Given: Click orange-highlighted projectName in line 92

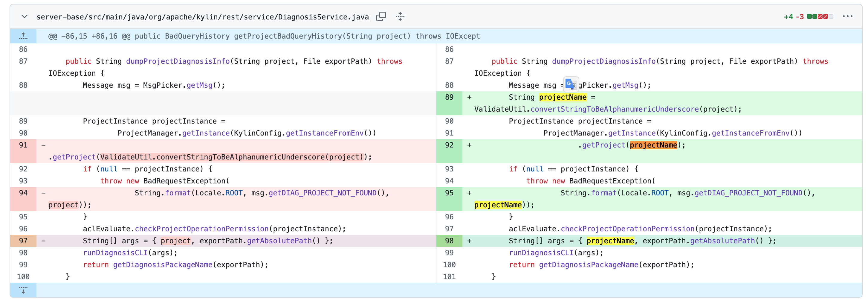Looking at the screenshot, I should pos(653,145).
